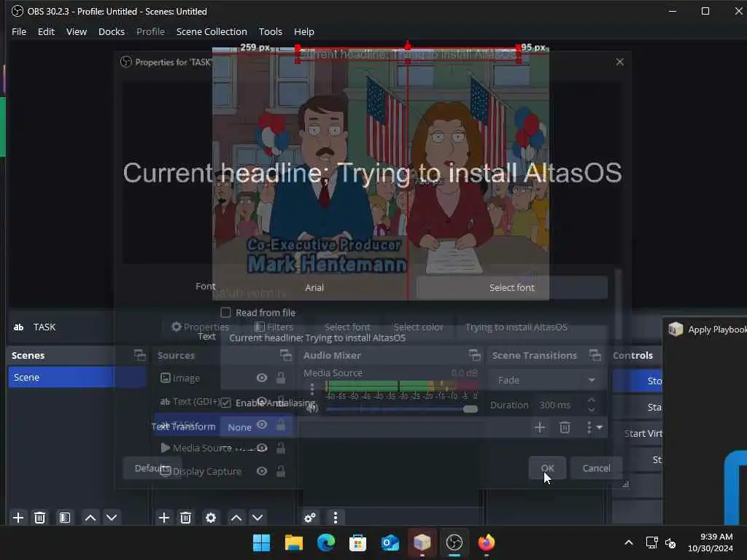Pop out the Scenes dock
This screenshot has width=747, height=560.
(x=139, y=355)
